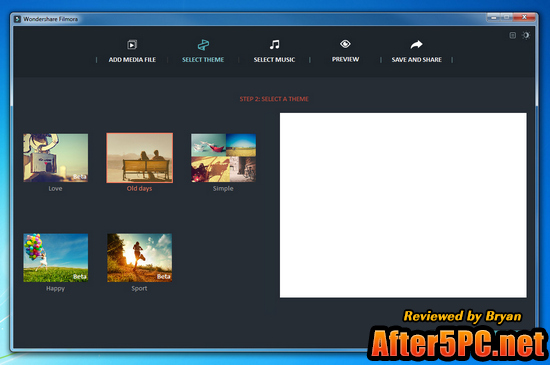The width and height of the screenshot is (550, 365).
Task: Open the SELECT MUSIC step label
Action: coord(274,60)
